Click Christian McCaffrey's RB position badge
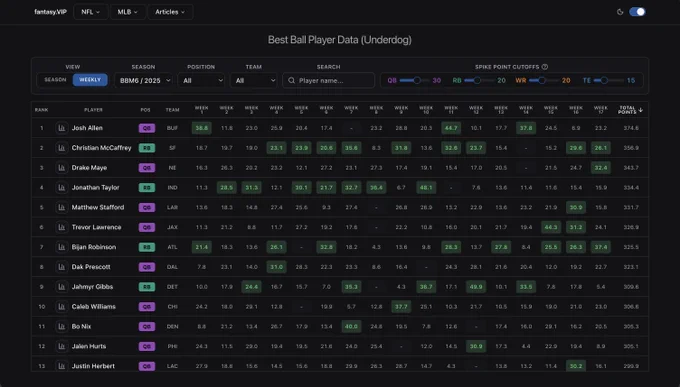 (147, 148)
